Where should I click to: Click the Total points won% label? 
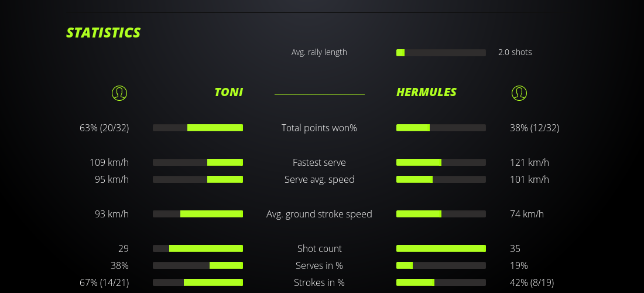tap(319, 128)
